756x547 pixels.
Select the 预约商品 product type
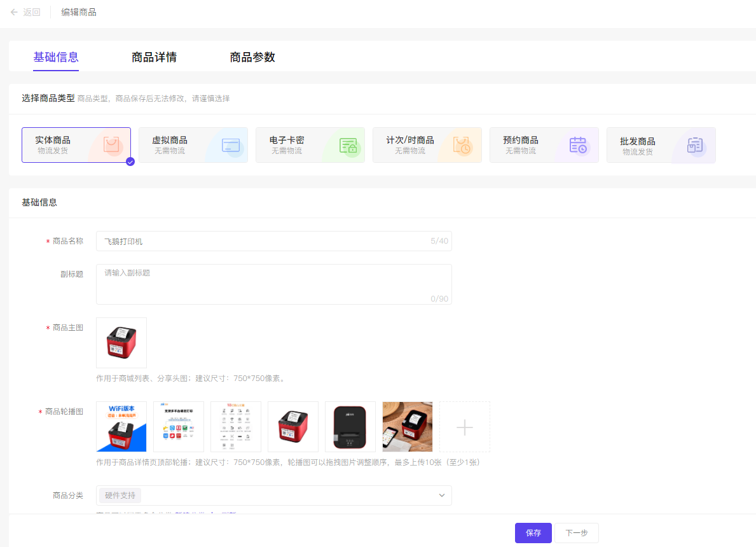point(544,145)
